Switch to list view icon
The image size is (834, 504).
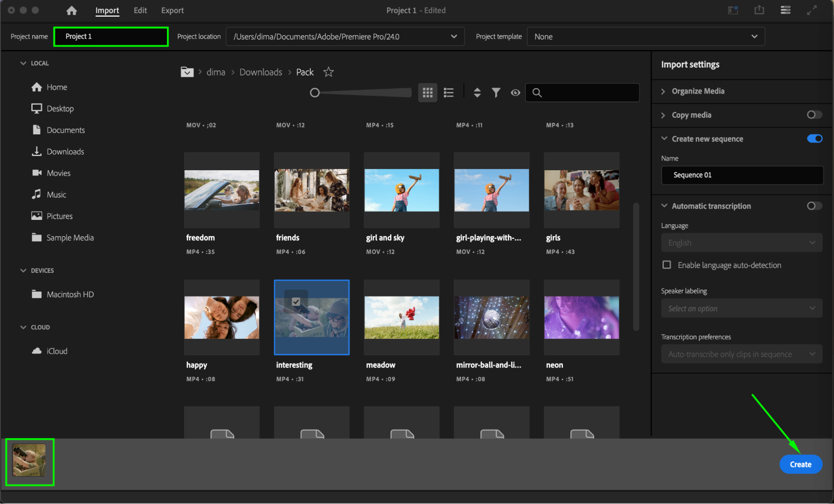448,93
